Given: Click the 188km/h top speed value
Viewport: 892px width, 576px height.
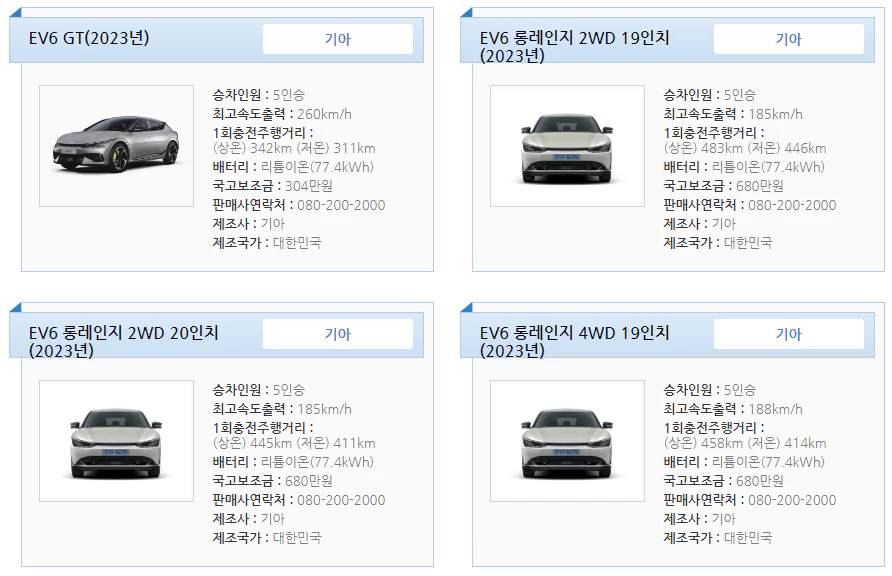Looking at the screenshot, I should point(775,409).
